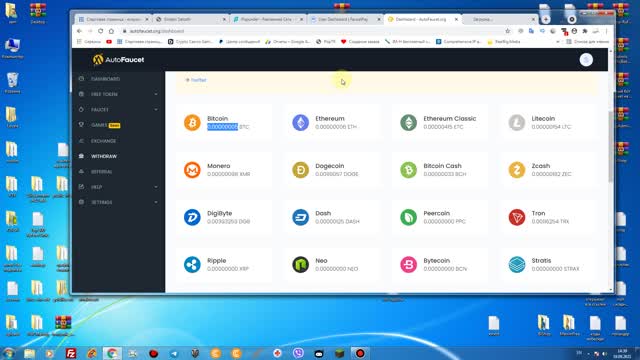Bookmark this page with the star
Viewport: 640px width, 360px height.
pos(508,31)
